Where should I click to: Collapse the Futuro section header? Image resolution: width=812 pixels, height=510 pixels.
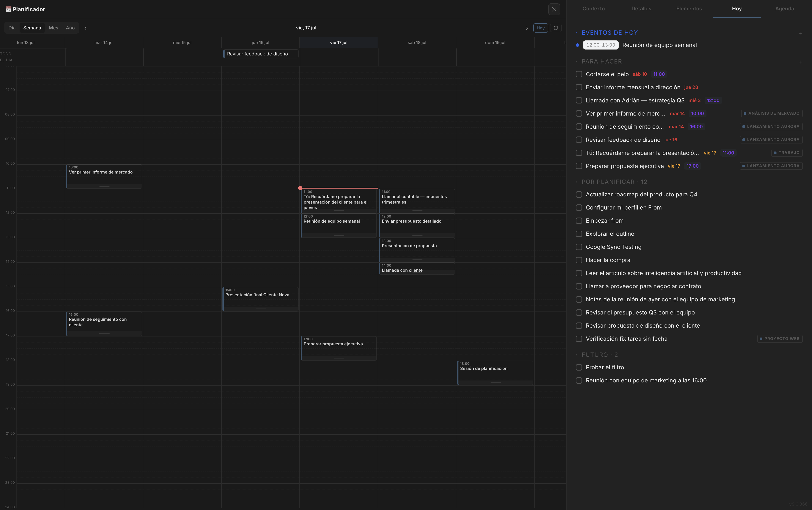tap(600, 355)
